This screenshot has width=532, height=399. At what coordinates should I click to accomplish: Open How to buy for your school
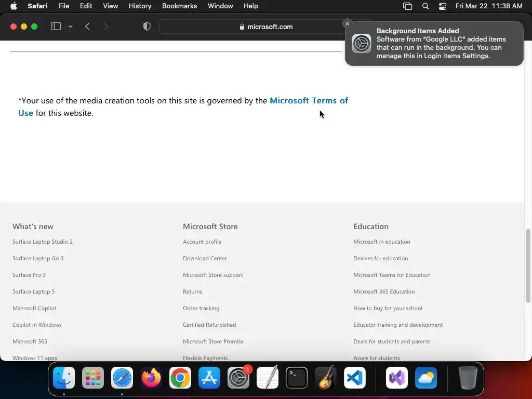point(388,308)
